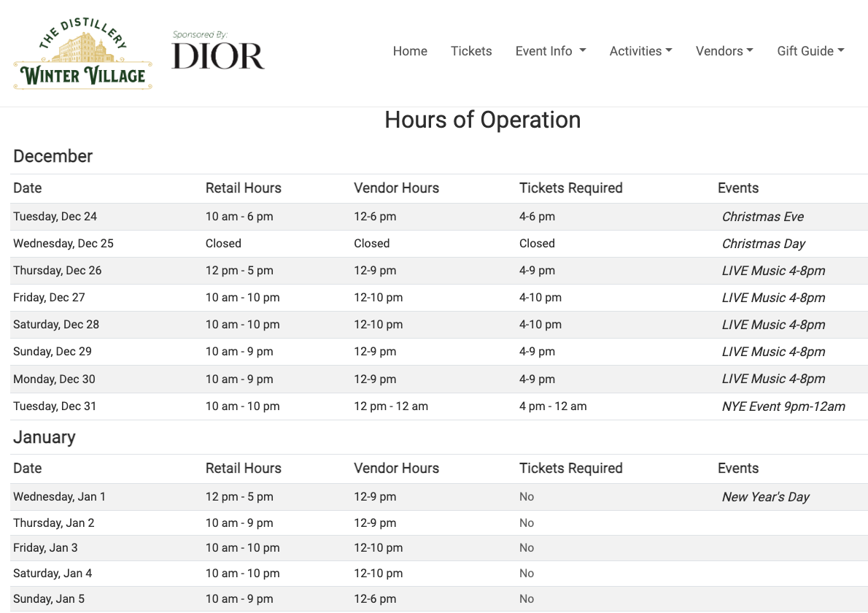Image resolution: width=868 pixels, height=613 pixels.
Task: Select the Tuesday, Dec 24 date cell
Action: pos(55,217)
